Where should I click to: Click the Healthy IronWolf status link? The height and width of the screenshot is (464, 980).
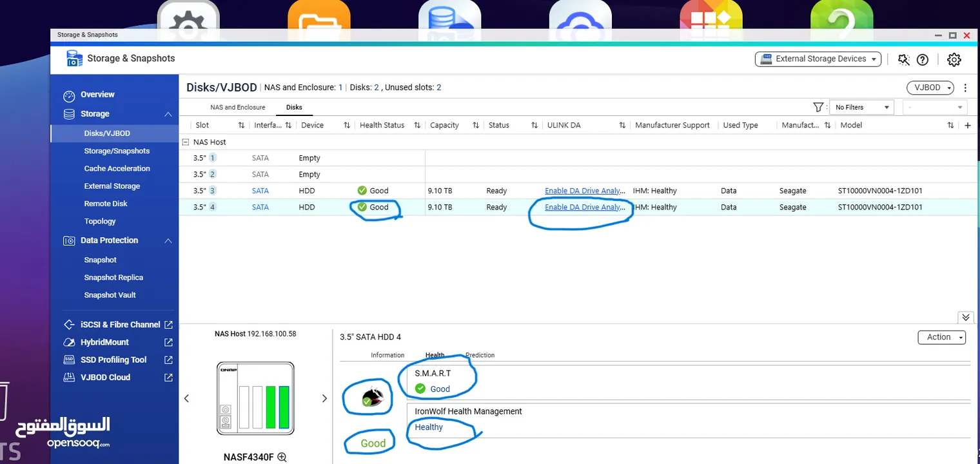pyautogui.click(x=429, y=427)
